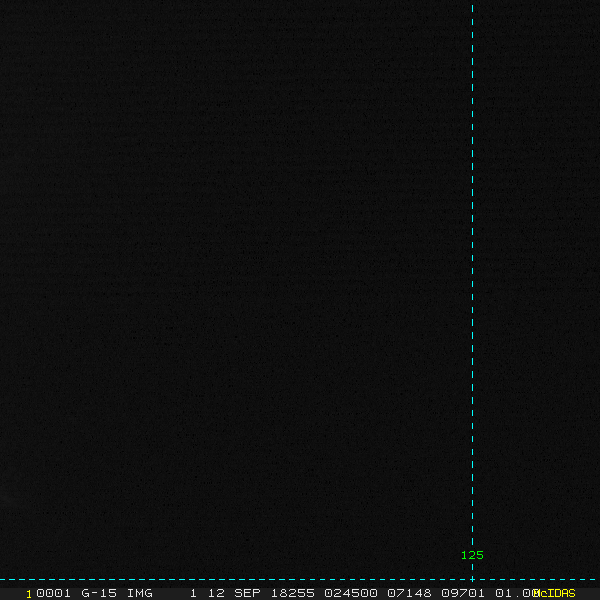Click the IMG text in status bar
This screenshot has height=600, width=600.
pyautogui.click(x=140, y=593)
